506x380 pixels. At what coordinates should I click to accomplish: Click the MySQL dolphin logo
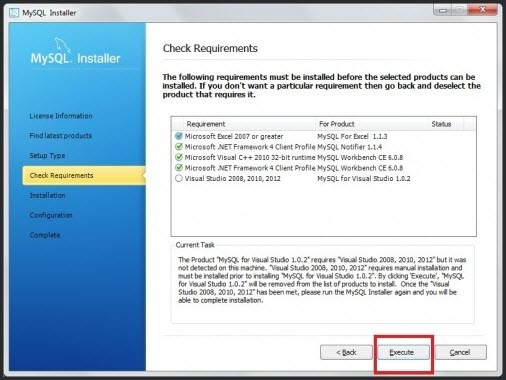coord(62,45)
